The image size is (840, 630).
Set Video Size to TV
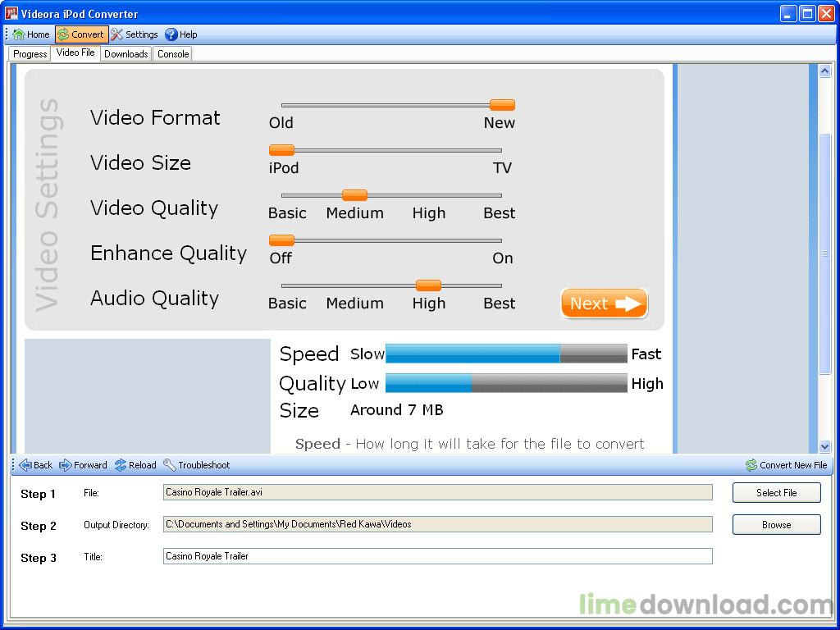[503, 167]
